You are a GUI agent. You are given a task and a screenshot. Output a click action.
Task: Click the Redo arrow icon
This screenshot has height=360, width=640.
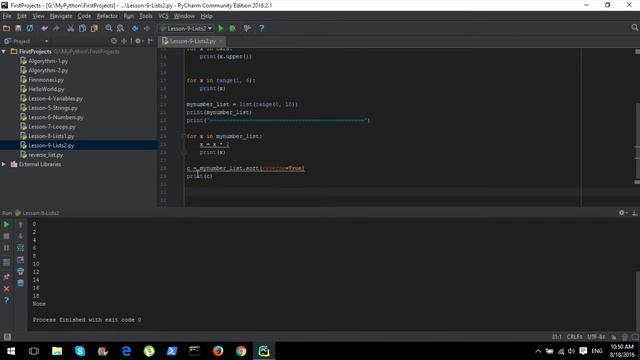(x=56, y=28)
